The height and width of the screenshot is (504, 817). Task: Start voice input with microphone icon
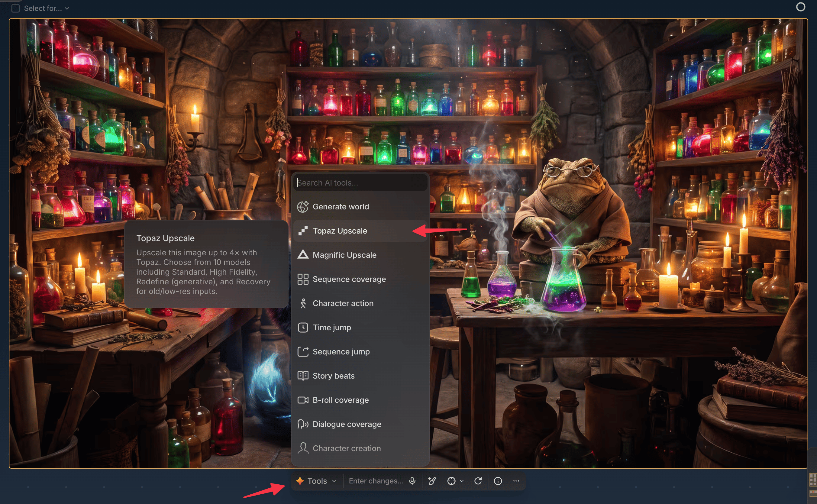(412, 481)
